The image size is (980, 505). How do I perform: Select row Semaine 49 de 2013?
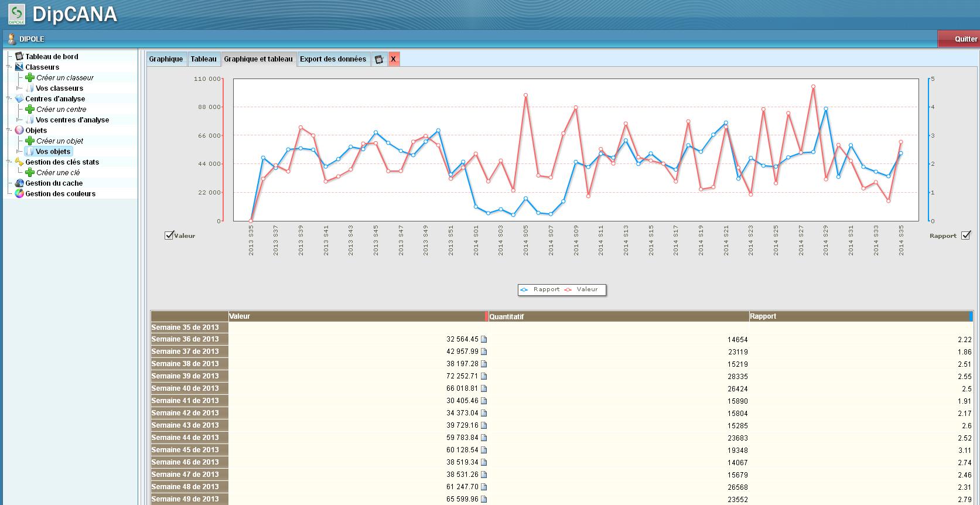tap(189, 499)
